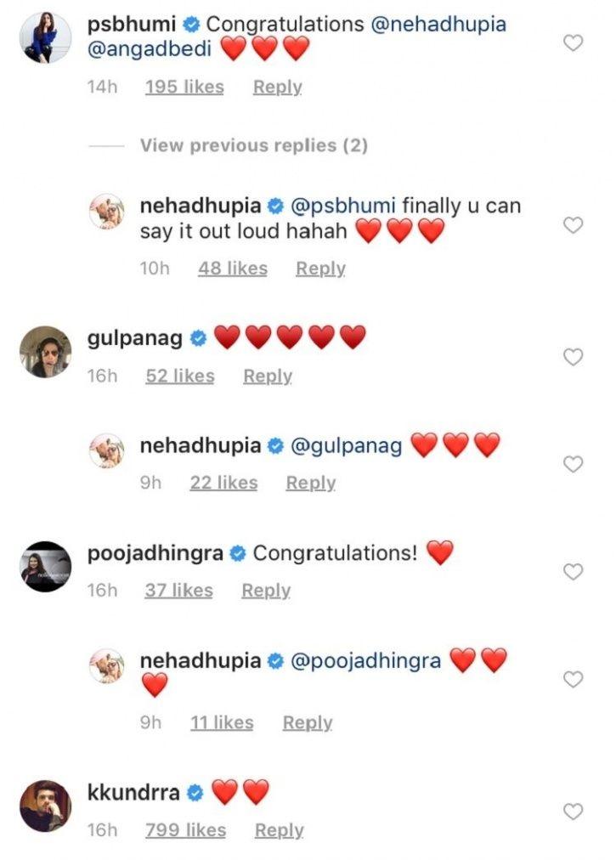Reply to gulpanag's comment

tap(268, 376)
